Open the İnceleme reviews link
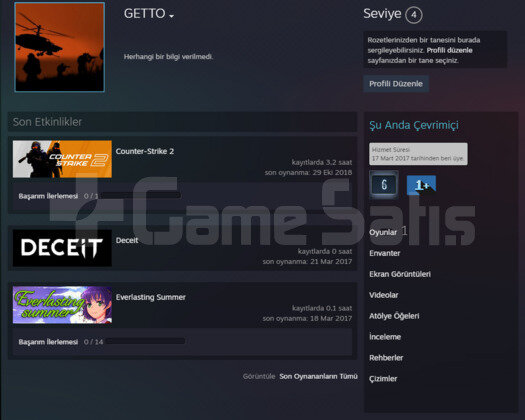This screenshot has height=420, width=525. tap(385, 337)
